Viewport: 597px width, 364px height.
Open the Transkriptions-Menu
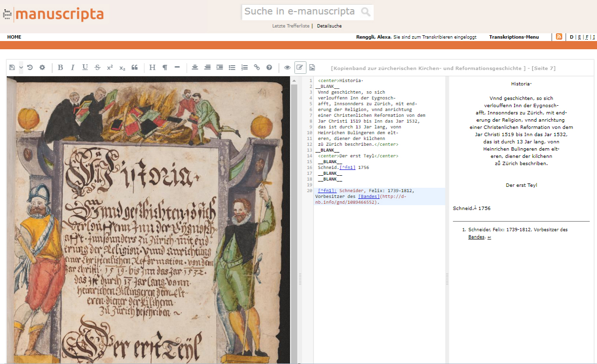(513, 37)
